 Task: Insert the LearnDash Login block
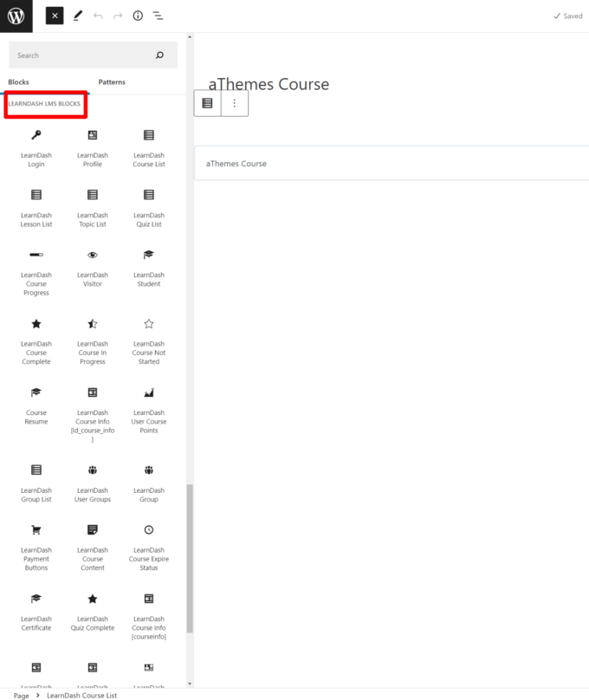click(x=36, y=149)
